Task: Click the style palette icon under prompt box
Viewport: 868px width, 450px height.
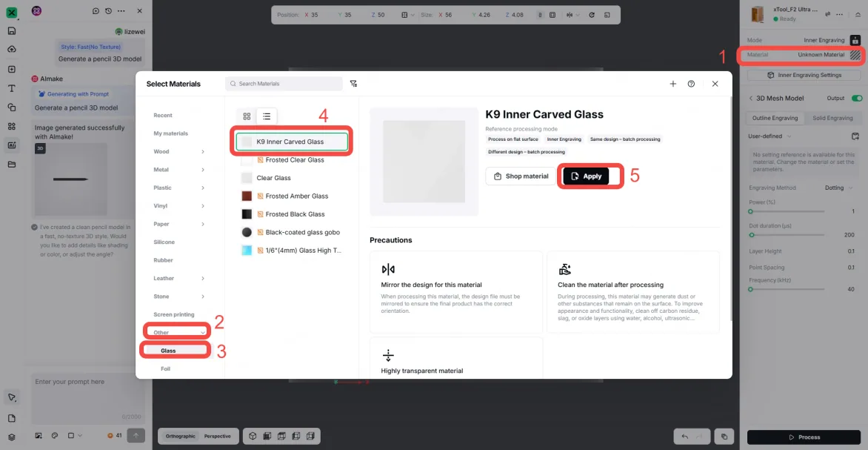Action: pos(55,436)
